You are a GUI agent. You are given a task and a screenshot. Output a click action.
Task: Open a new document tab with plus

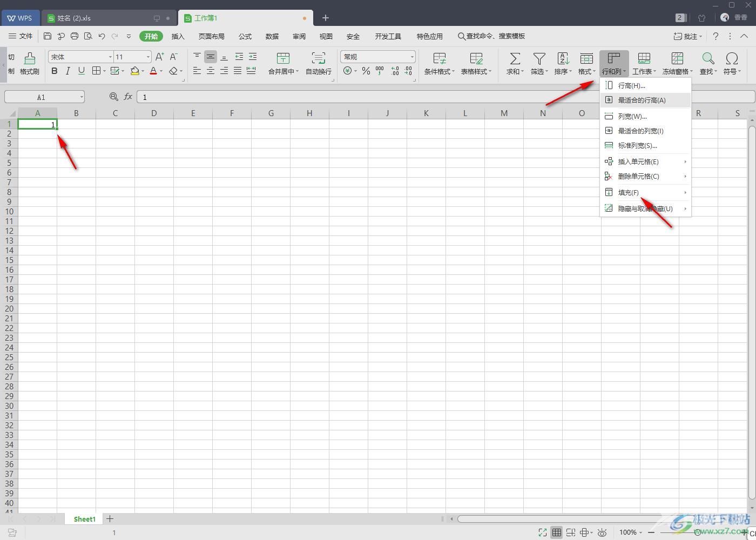coord(325,18)
